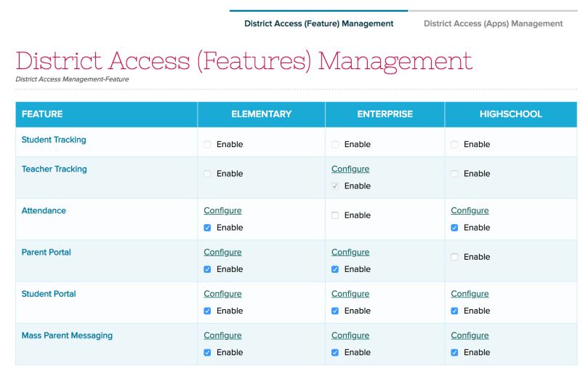
Task: Enable Teacher Tracking for Elementary
Action: (208, 174)
